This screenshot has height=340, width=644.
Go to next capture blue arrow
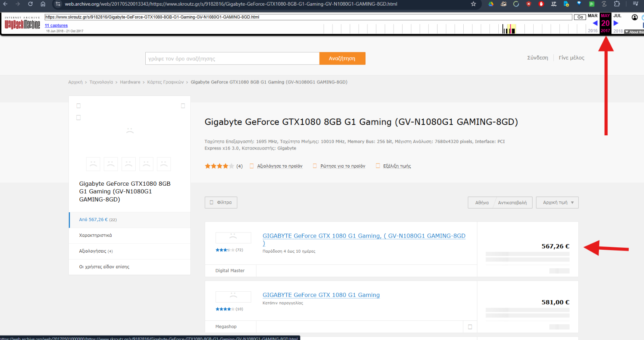coord(616,23)
